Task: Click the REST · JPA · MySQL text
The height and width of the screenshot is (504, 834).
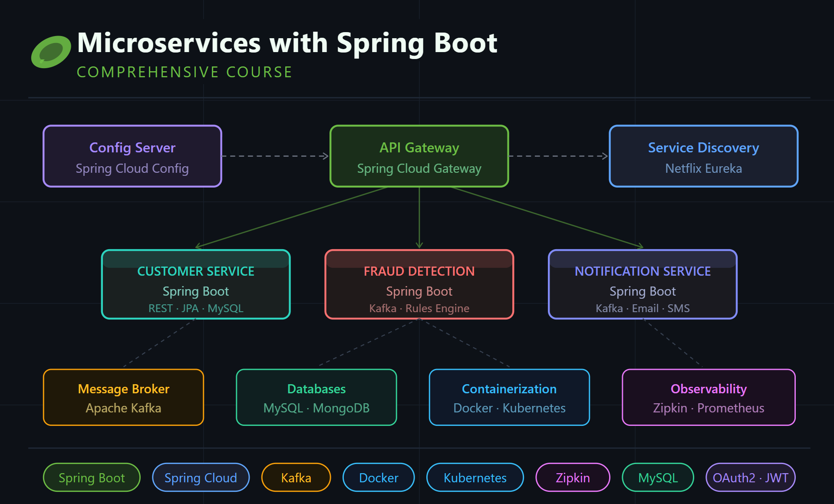Action: pos(196,308)
